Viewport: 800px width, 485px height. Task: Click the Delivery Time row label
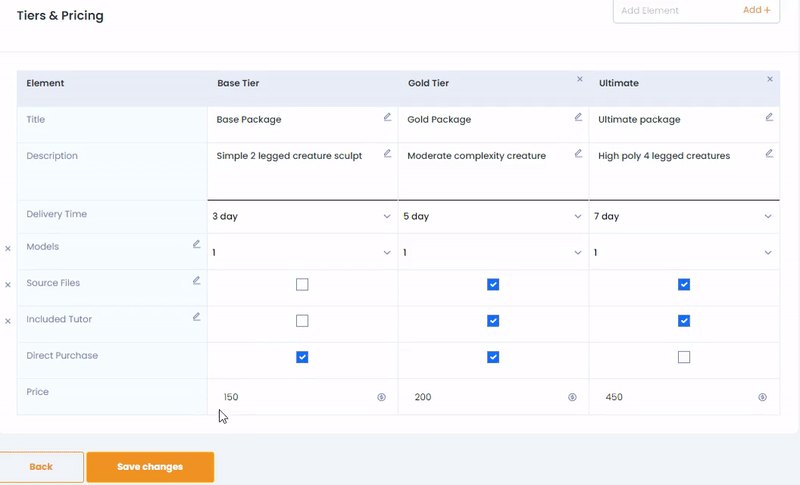tap(57, 214)
